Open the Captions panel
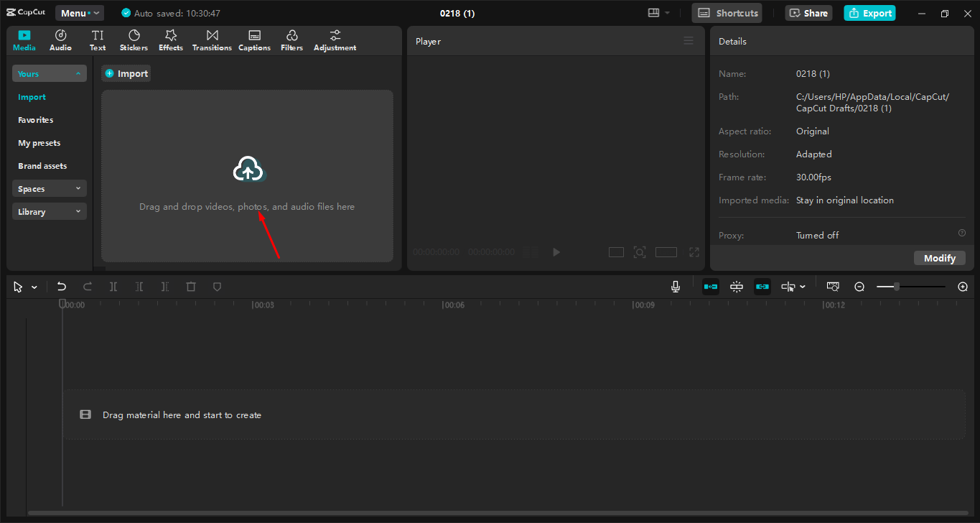The height and width of the screenshot is (523, 980). coord(254,40)
